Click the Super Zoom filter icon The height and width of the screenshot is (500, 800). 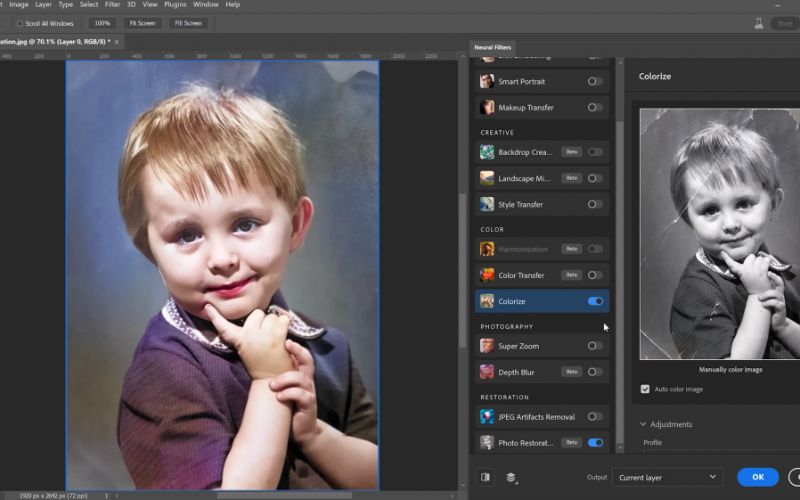coord(487,346)
